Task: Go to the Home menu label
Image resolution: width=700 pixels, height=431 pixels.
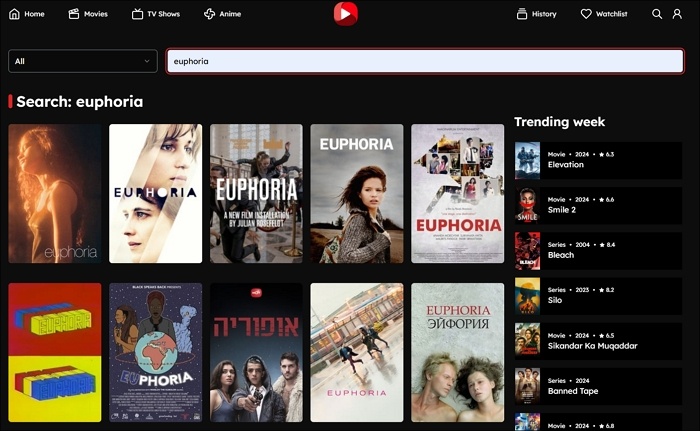Action: tap(34, 14)
